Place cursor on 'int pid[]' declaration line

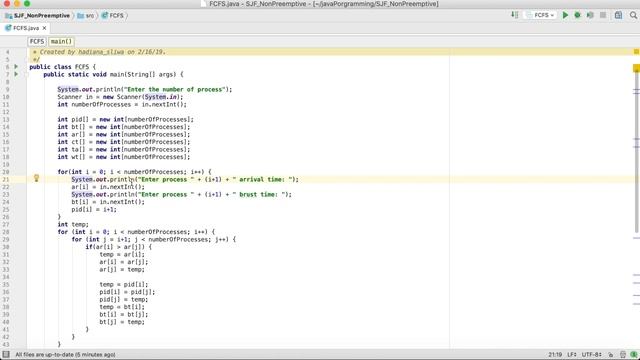[x=125, y=119]
